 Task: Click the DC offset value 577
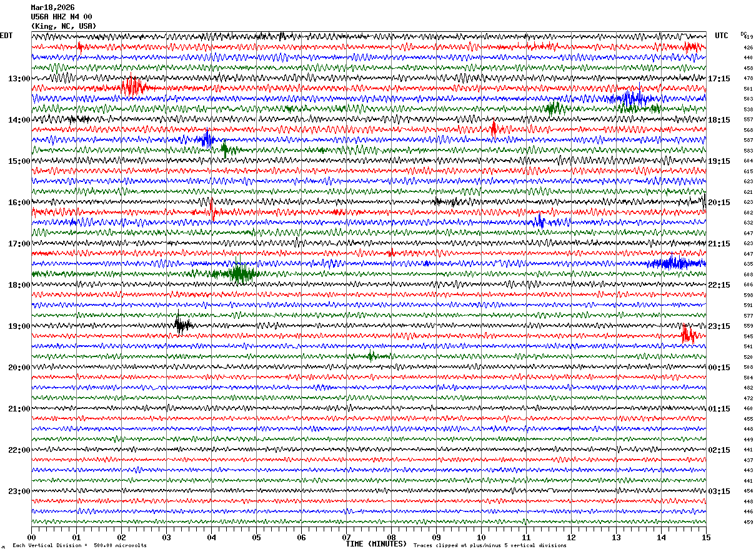coord(748,316)
